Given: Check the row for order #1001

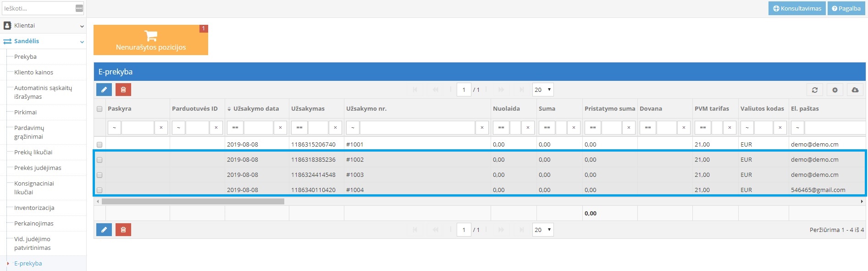Looking at the screenshot, I should click(x=100, y=145).
